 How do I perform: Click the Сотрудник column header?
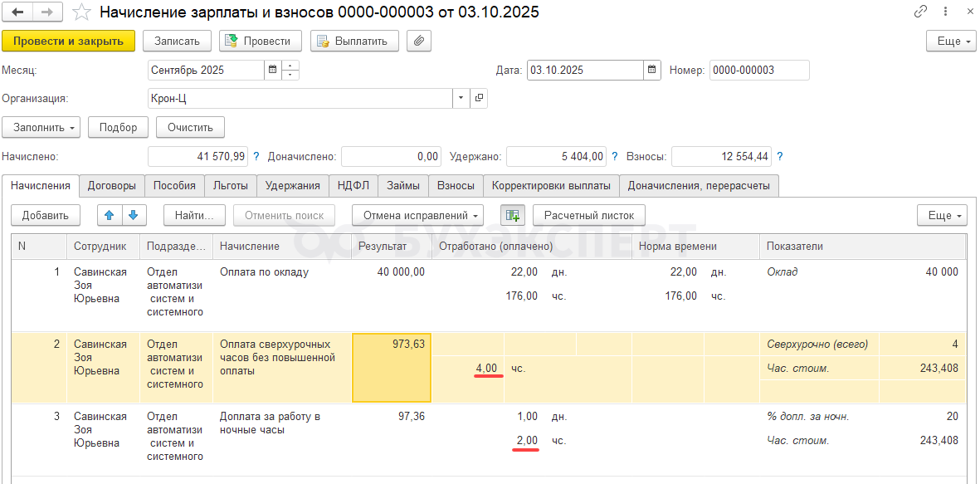(103, 247)
